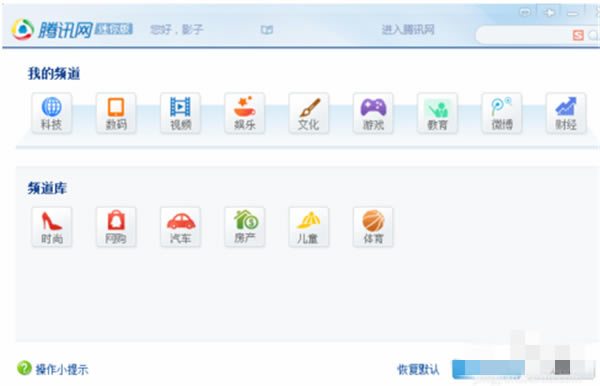Add the 网购 shopping bag channel
600x386 pixels.
(116, 227)
